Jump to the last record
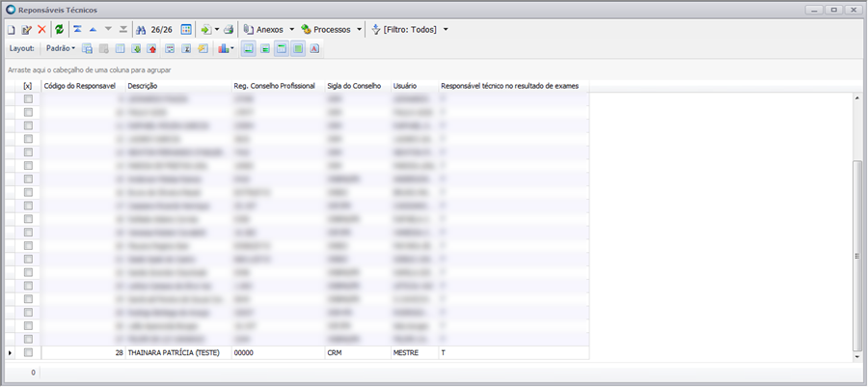 pos(123,29)
